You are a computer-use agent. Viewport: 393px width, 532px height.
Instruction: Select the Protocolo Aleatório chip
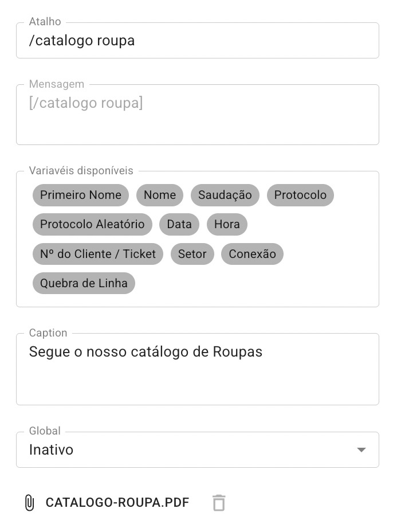(92, 224)
